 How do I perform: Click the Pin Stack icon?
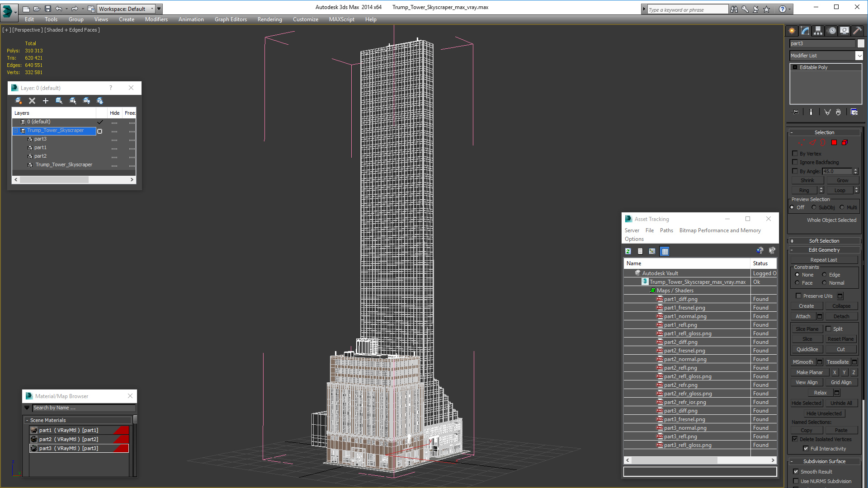coord(796,112)
